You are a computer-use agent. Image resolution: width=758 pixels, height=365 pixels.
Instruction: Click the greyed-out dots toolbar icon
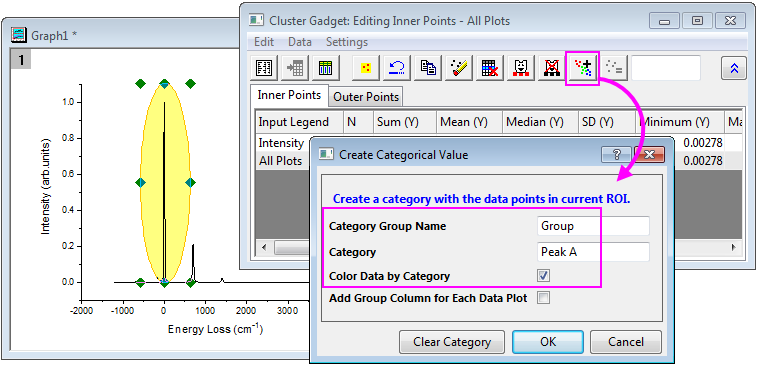[x=614, y=69]
